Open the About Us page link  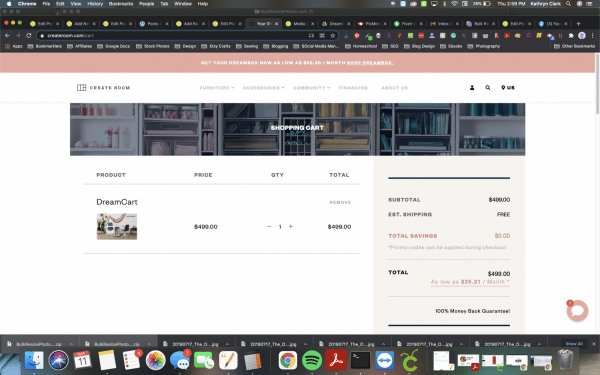click(x=395, y=88)
